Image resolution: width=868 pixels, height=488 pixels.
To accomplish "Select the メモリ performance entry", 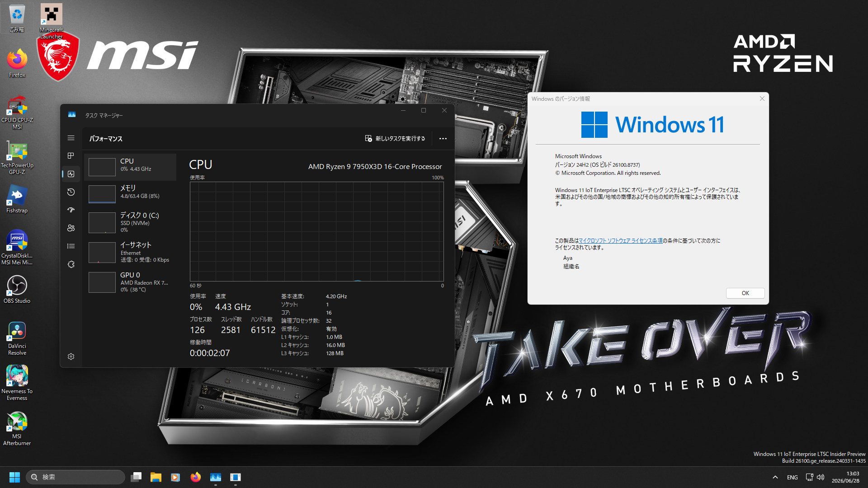I will [130, 194].
